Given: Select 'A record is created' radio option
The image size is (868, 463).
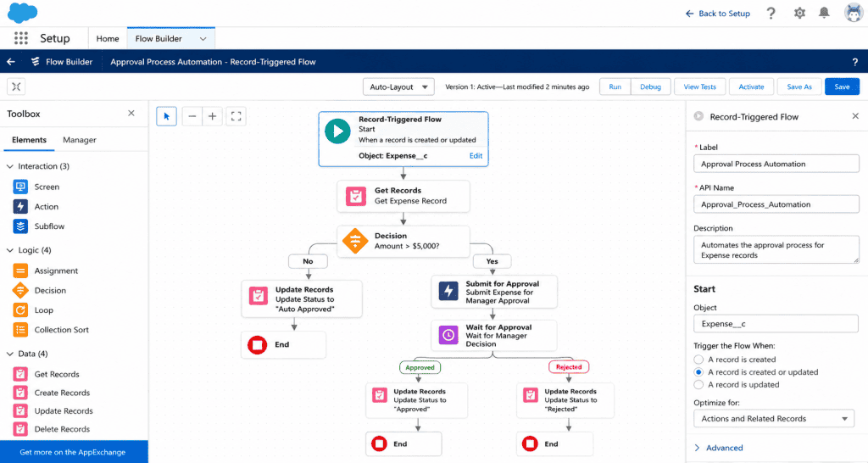Looking at the screenshot, I should [698, 360].
